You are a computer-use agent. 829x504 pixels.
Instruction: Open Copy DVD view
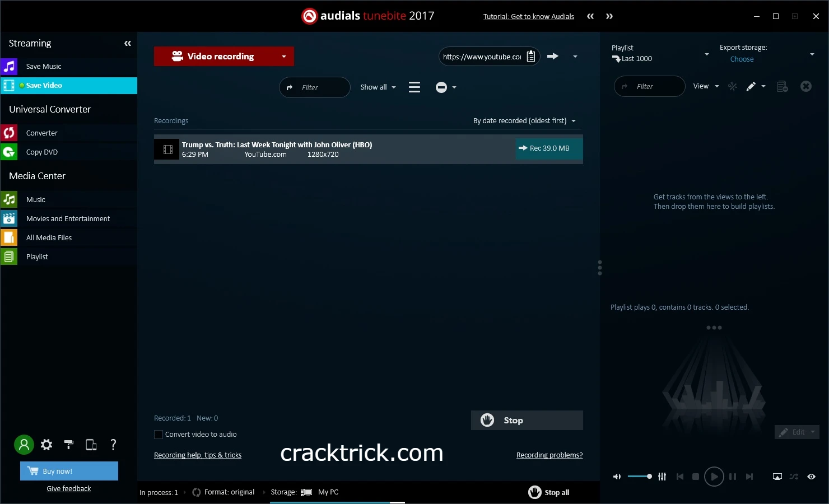pyautogui.click(x=68, y=152)
